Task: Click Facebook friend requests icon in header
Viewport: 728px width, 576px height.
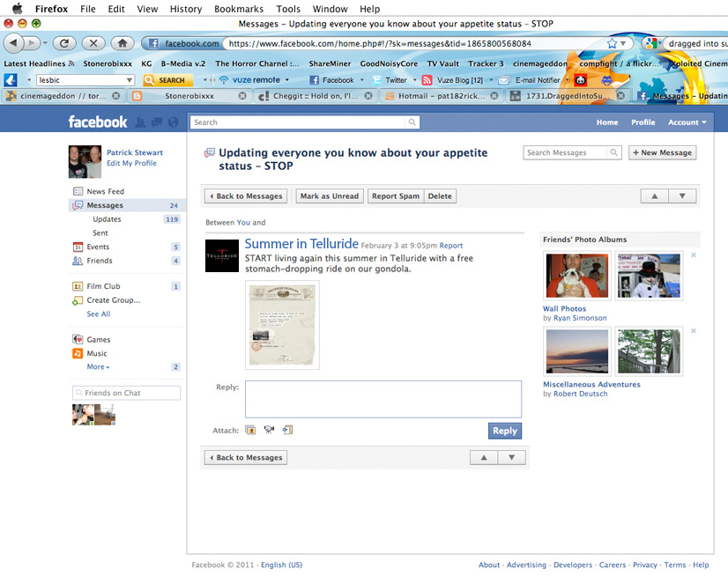Action: (140, 122)
